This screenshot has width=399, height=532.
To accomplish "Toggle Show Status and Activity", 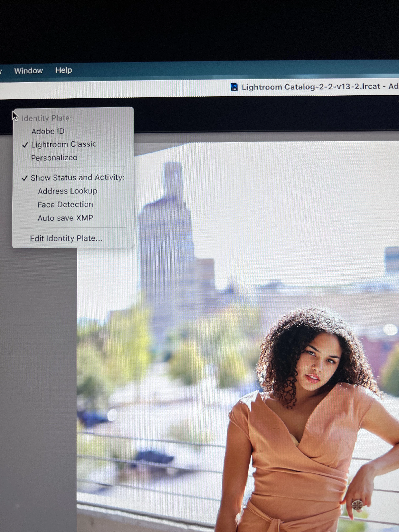I will [77, 177].
